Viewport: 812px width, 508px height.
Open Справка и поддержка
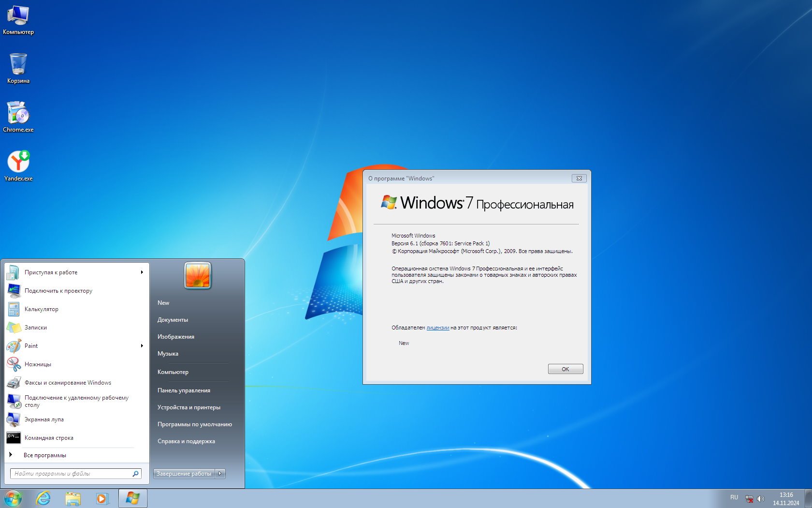[186, 441]
